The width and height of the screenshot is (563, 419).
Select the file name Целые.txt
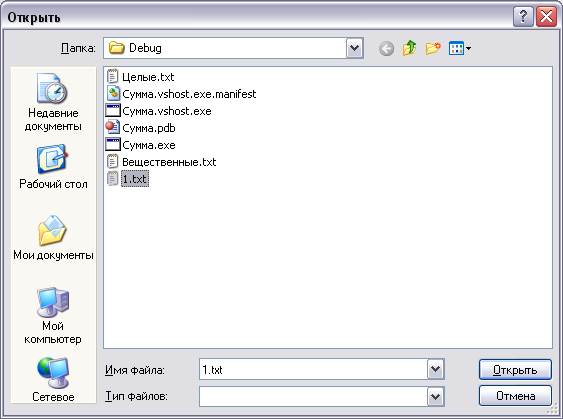[x=148, y=77]
